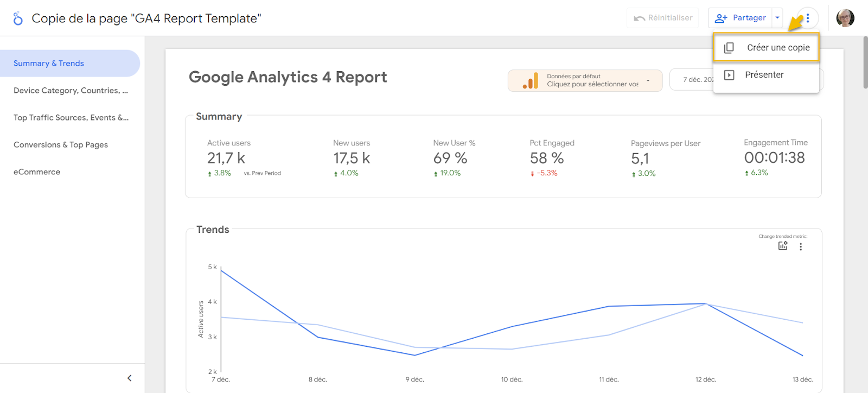The image size is (868, 393).
Task: Click the Google Analytics data source icon
Action: pyautogui.click(x=531, y=80)
